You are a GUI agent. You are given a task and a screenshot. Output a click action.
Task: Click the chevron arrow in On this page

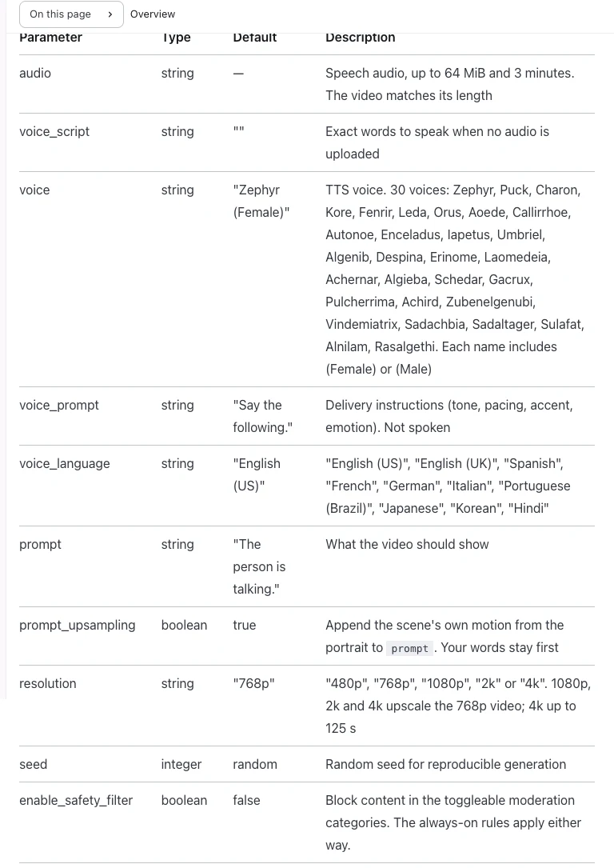point(110,14)
